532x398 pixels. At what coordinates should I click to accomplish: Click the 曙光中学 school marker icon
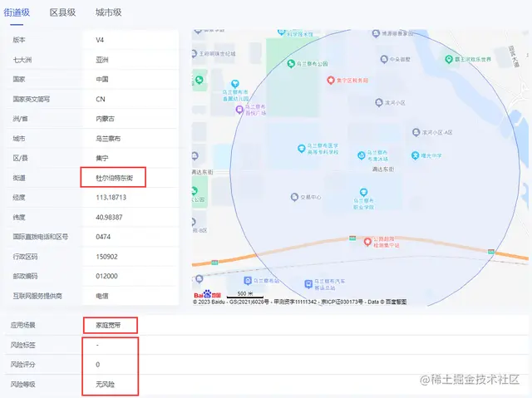(416, 155)
